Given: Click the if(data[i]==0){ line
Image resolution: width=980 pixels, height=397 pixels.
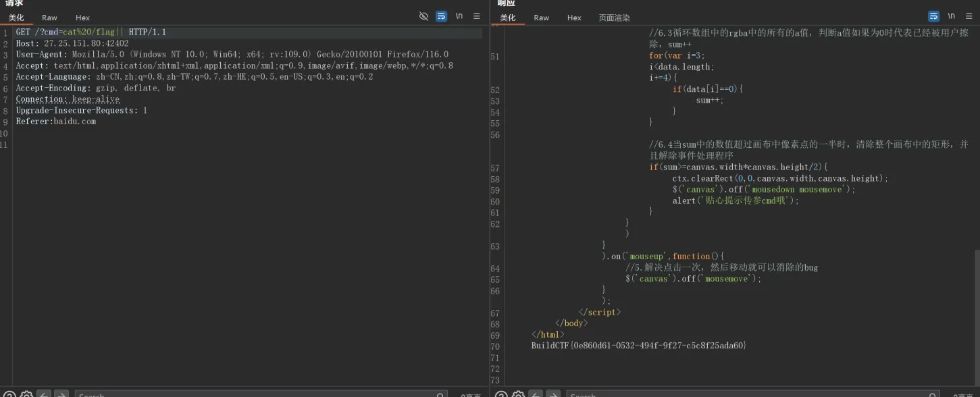Looking at the screenshot, I should click(708, 89).
